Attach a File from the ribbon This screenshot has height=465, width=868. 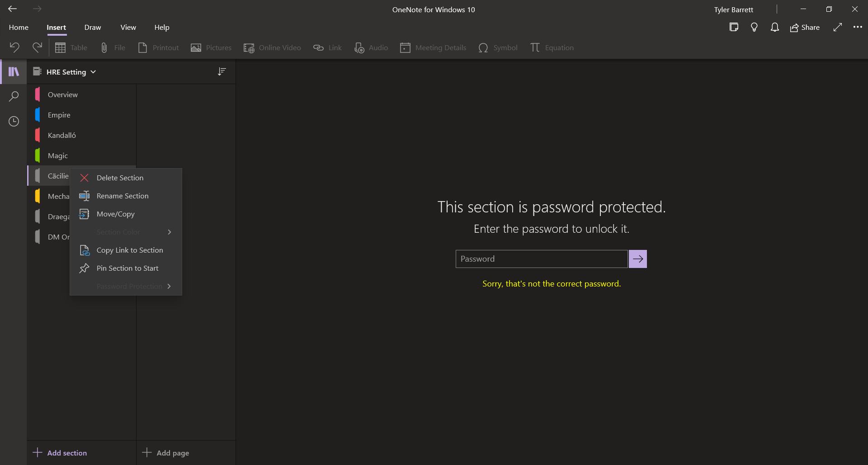[113, 47]
